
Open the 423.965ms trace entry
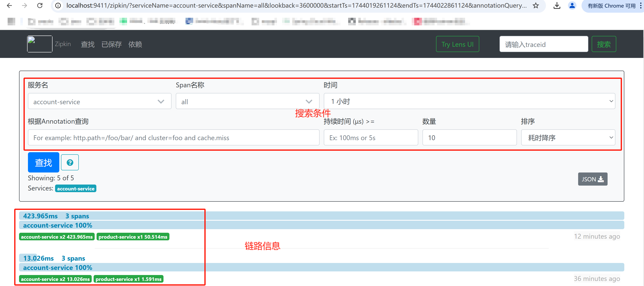(40, 216)
